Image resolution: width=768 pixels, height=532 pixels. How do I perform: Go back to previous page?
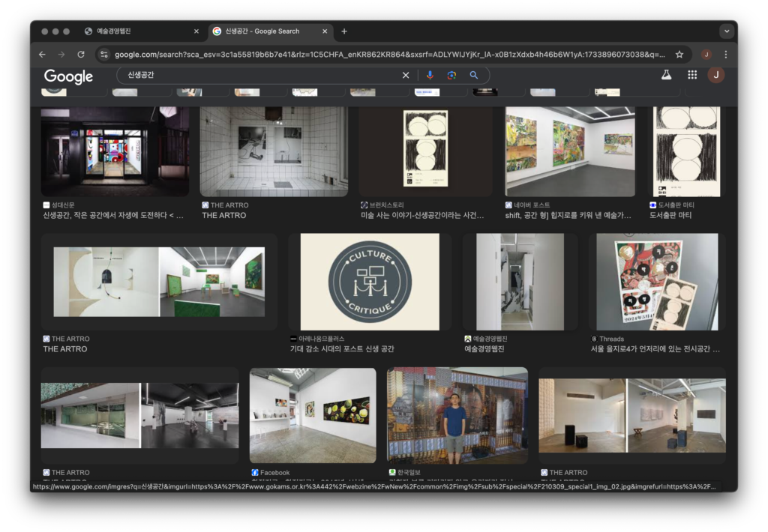42,55
